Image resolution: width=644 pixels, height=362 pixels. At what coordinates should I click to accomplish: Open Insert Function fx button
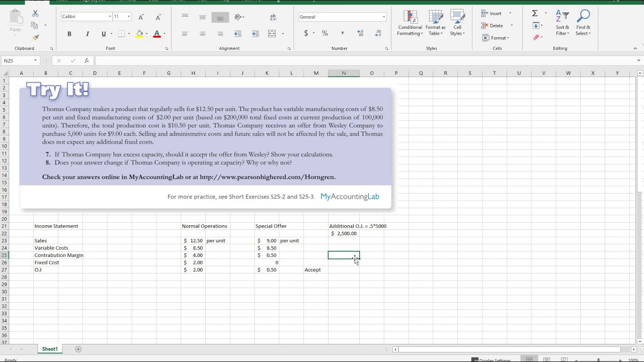[87, 60]
